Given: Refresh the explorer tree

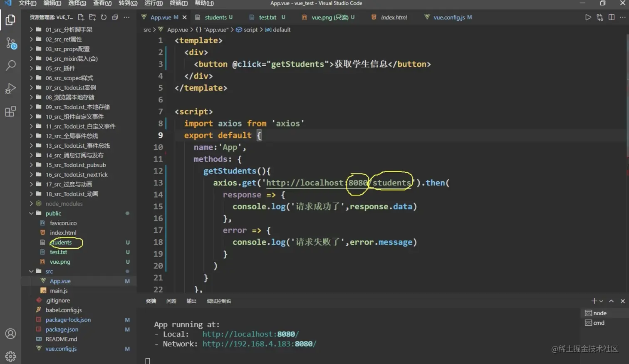Looking at the screenshot, I should click(x=104, y=17).
